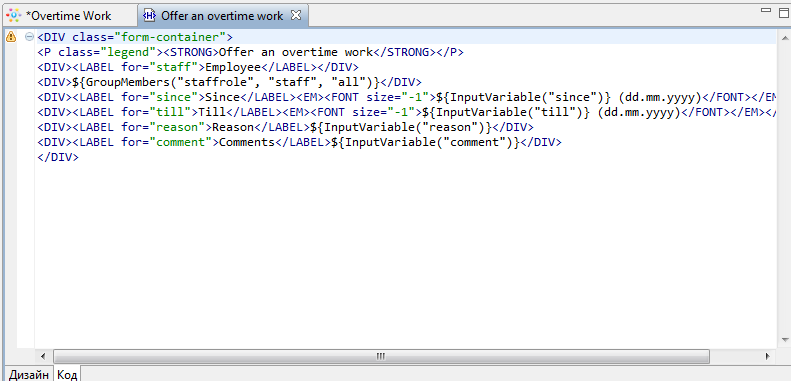
Task: Click the "Till" label text in code
Action: [x=211, y=113]
